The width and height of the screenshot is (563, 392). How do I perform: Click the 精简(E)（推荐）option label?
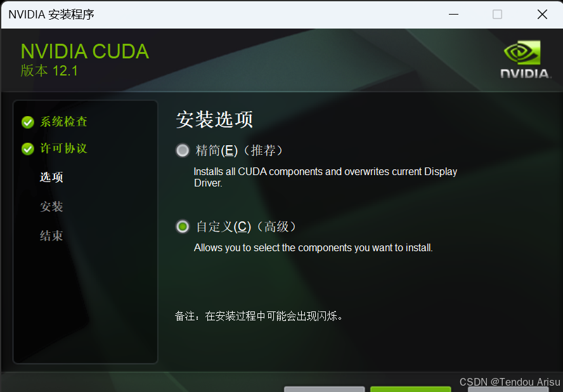tap(240, 150)
